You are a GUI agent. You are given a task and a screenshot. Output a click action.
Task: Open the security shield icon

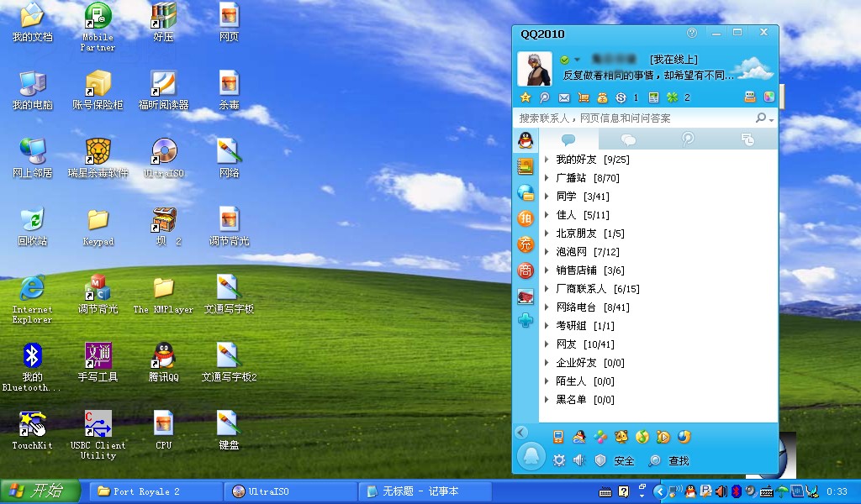pyautogui.click(x=599, y=460)
